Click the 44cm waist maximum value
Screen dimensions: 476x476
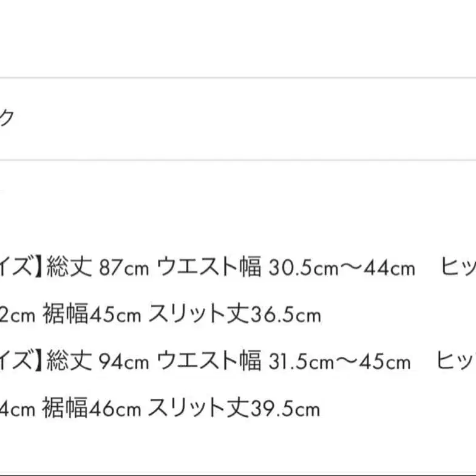(x=389, y=268)
